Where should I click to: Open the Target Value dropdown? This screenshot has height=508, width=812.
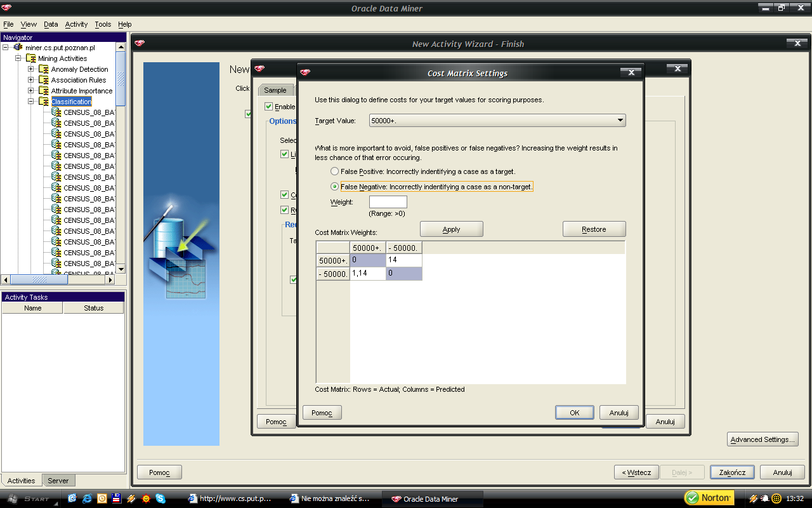pos(497,121)
